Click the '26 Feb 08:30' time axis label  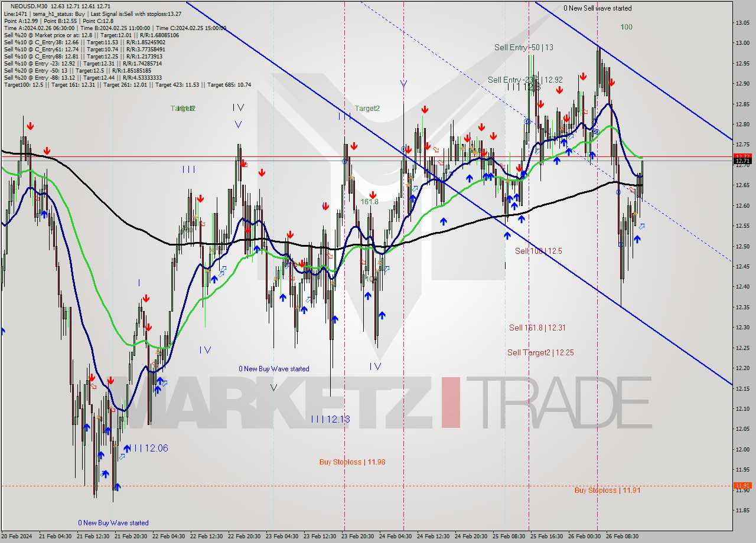[622, 536]
